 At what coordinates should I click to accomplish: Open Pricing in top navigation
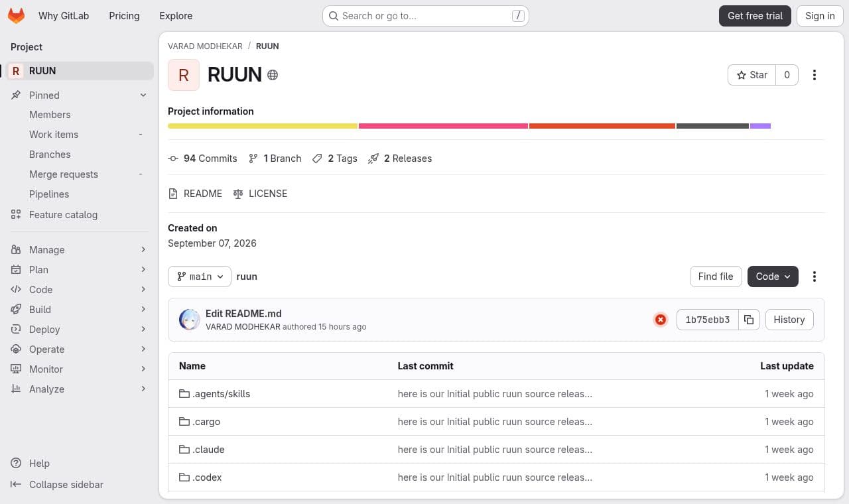pyautogui.click(x=124, y=16)
